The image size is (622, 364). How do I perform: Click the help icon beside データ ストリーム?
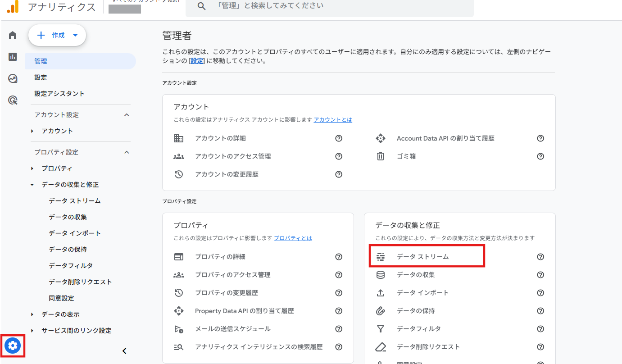pyautogui.click(x=540, y=257)
